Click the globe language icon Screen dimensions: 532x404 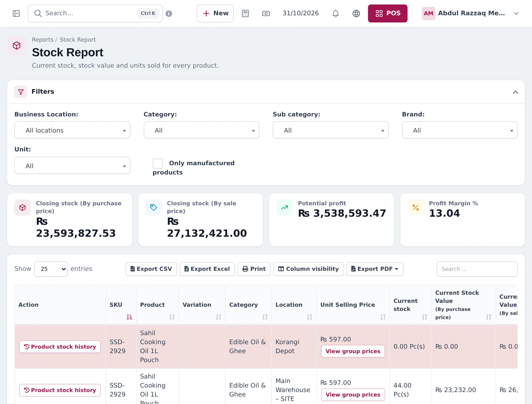tap(356, 13)
